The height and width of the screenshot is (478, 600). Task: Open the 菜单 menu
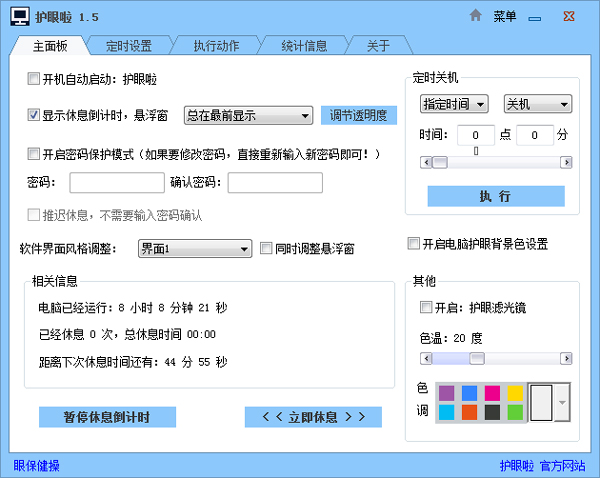[x=504, y=16]
